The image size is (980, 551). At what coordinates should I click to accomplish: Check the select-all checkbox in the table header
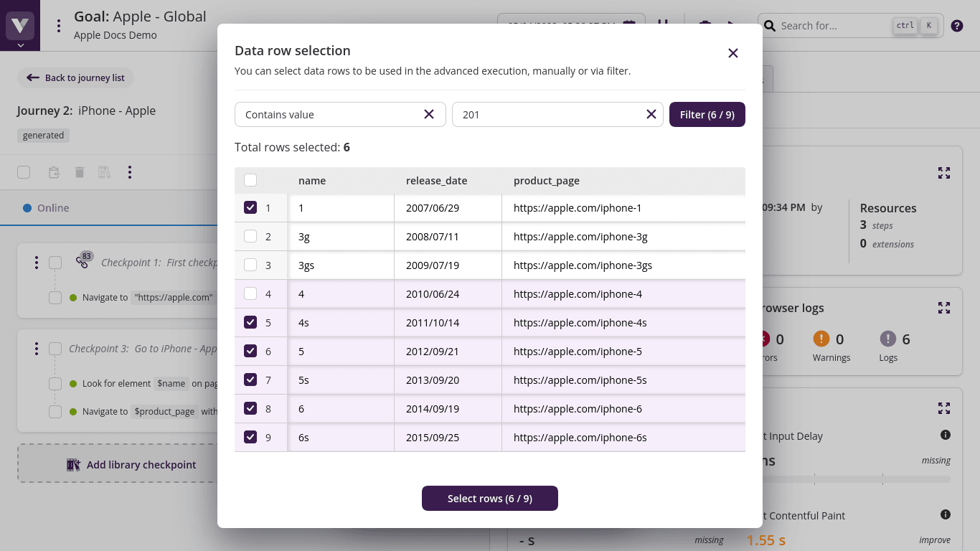click(x=250, y=180)
